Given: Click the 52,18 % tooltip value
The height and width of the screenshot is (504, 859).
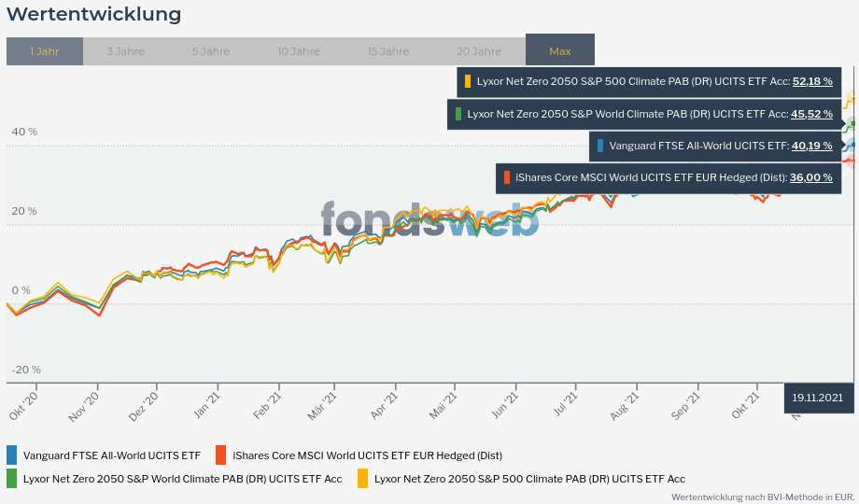Looking at the screenshot, I should (812, 81).
